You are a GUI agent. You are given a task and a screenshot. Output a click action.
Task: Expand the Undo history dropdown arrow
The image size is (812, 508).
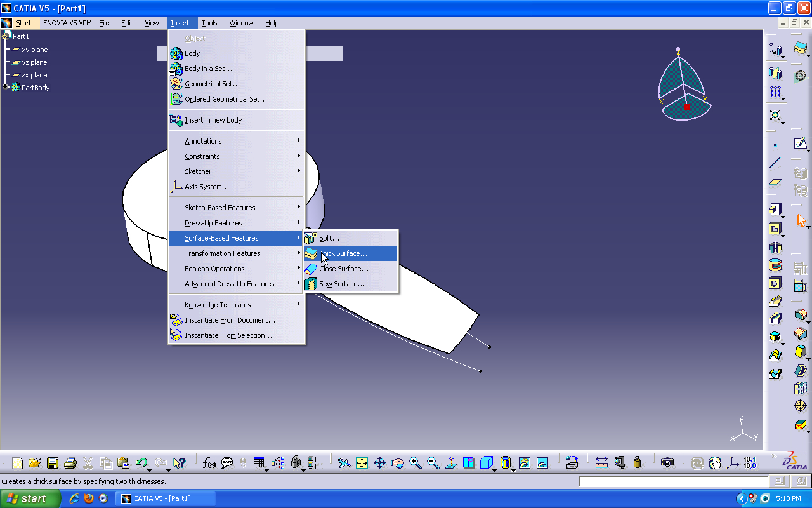150,470
